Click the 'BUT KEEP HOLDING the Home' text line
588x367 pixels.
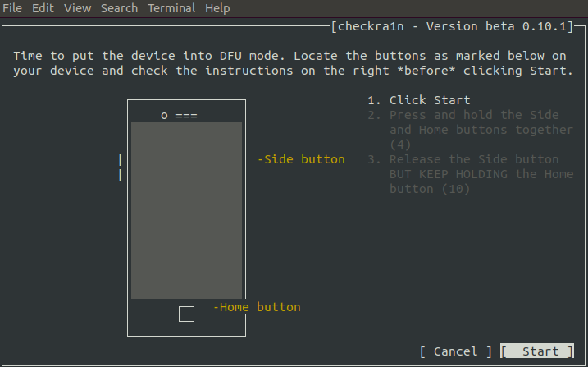(x=481, y=174)
